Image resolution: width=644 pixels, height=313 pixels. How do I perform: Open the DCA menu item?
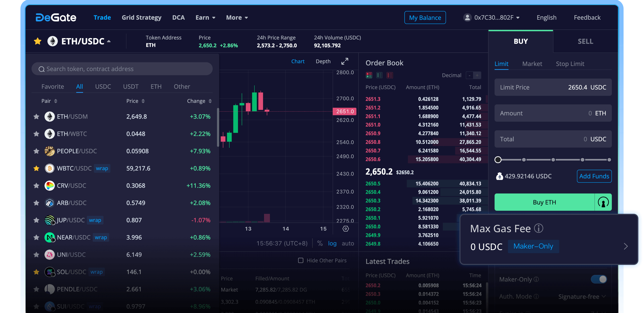pyautogui.click(x=178, y=17)
